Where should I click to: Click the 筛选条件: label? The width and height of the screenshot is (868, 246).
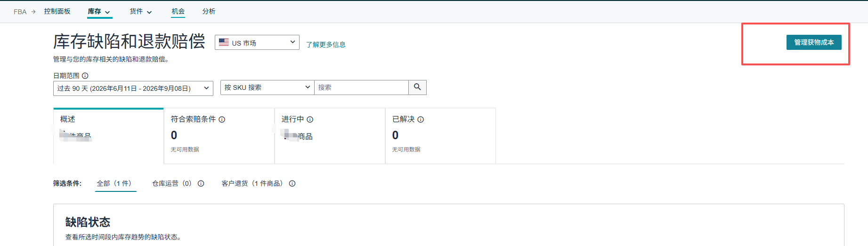[x=67, y=183]
